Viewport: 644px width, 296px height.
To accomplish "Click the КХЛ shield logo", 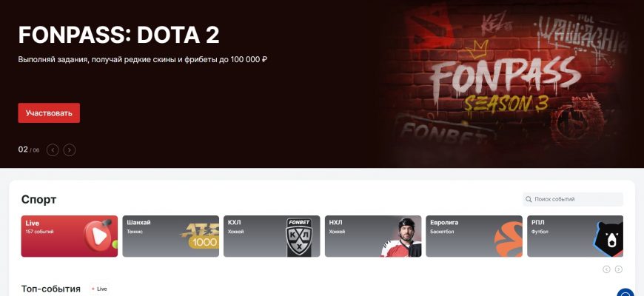I will coord(298,238).
